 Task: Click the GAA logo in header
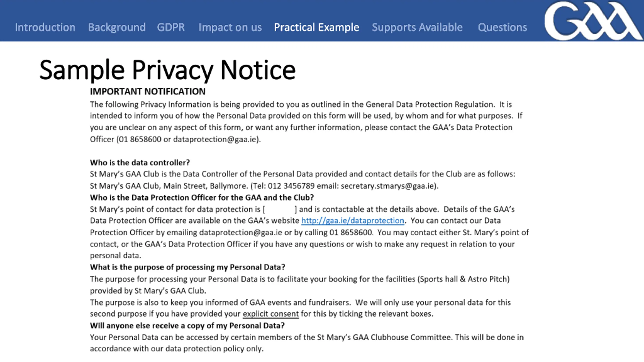(593, 21)
